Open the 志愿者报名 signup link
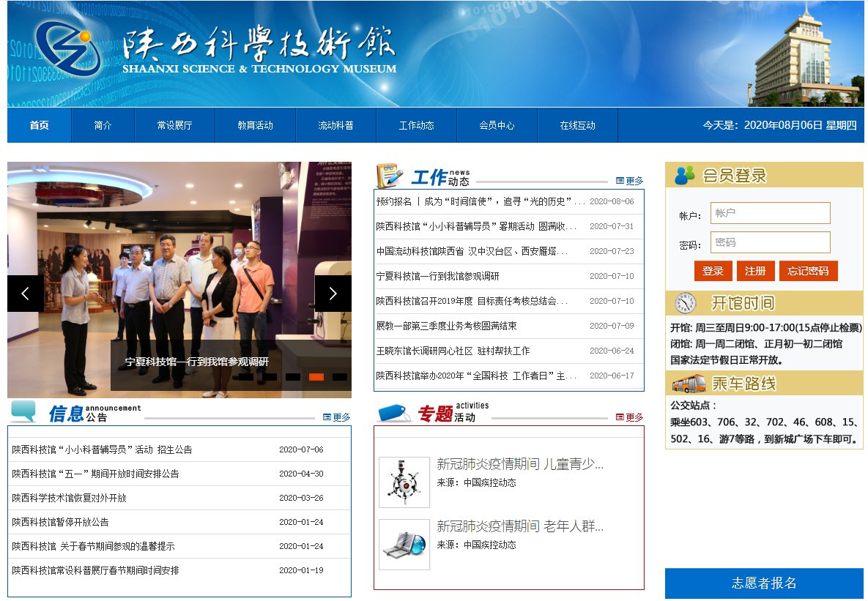 [x=764, y=583]
